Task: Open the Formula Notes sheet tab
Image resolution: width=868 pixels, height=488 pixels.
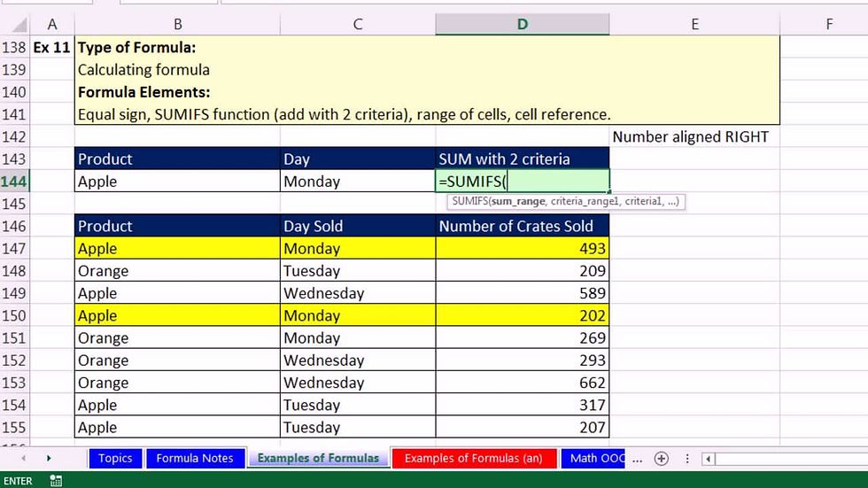Action: (x=195, y=458)
